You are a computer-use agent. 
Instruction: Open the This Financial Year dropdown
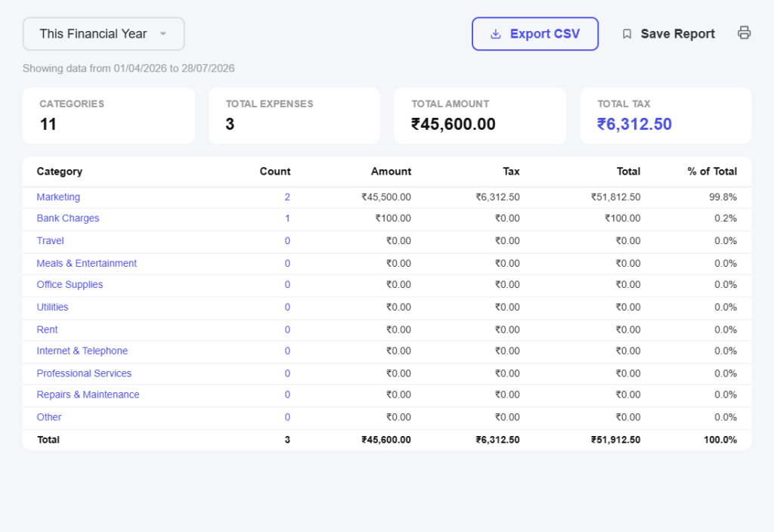104,33
